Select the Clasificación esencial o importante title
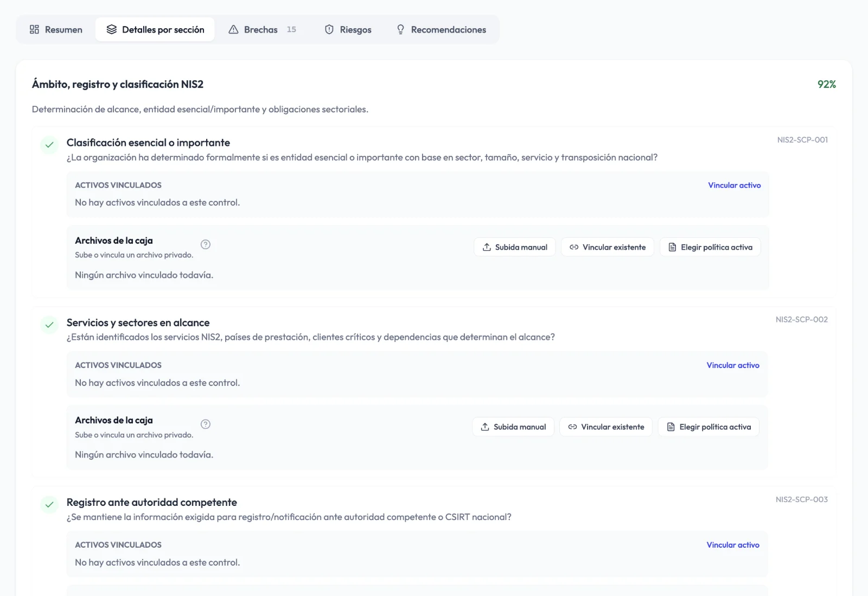The image size is (868, 596). [x=148, y=143]
